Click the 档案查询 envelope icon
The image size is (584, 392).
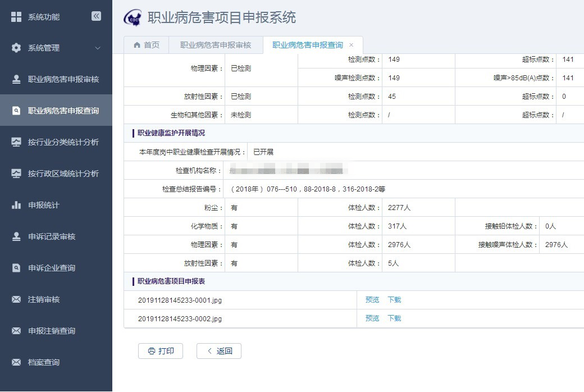(x=16, y=362)
